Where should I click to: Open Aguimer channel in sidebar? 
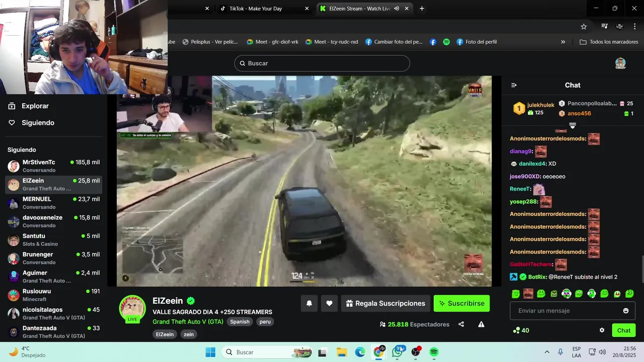[x=54, y=277]
